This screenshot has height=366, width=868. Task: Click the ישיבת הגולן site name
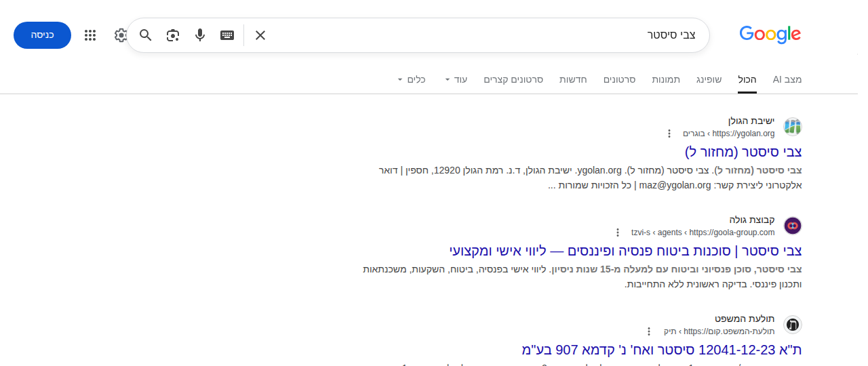751,121
